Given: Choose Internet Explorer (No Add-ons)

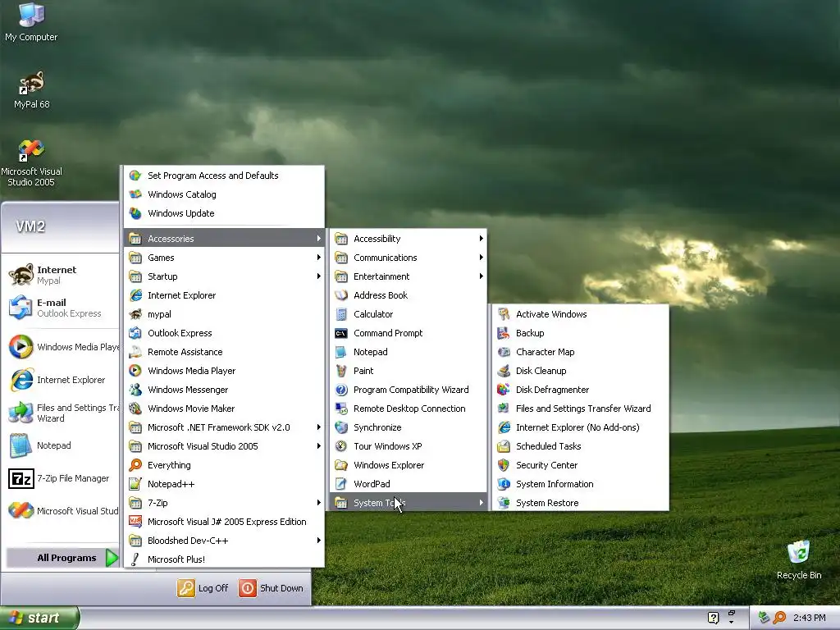Looking at the screenshot, I should pyautogui.click(x=580, y=427).
